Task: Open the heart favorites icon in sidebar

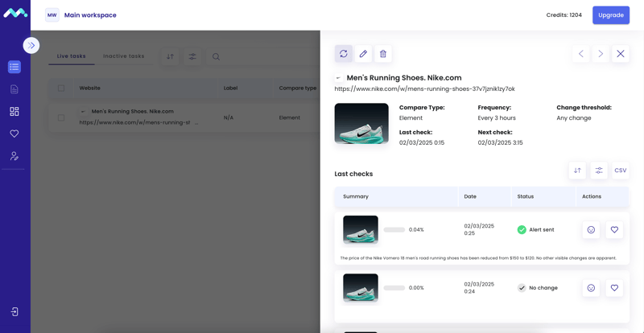Action: [x=14, y=134]
